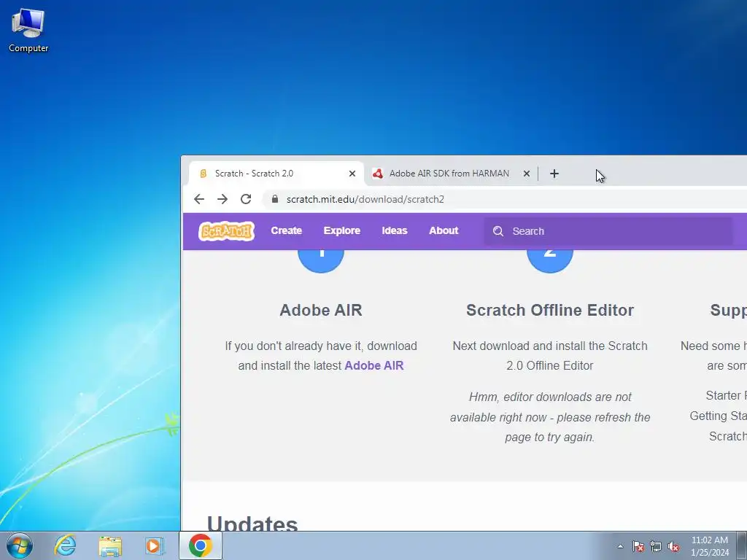Open the muted volume tray icon
This screenshot has height=560, width=747.
pyautogui.click(x=673, y=546)
